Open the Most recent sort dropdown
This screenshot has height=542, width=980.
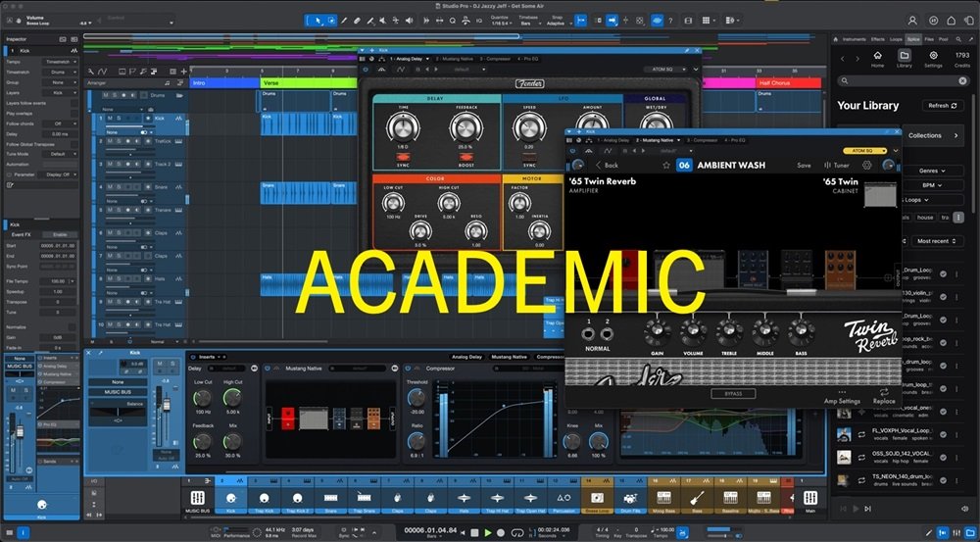point(938,240)
